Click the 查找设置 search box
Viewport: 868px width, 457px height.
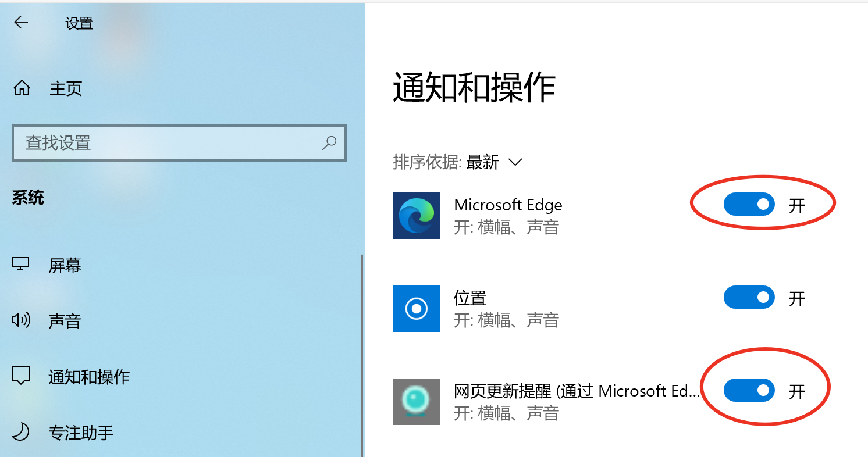[179, 143]
